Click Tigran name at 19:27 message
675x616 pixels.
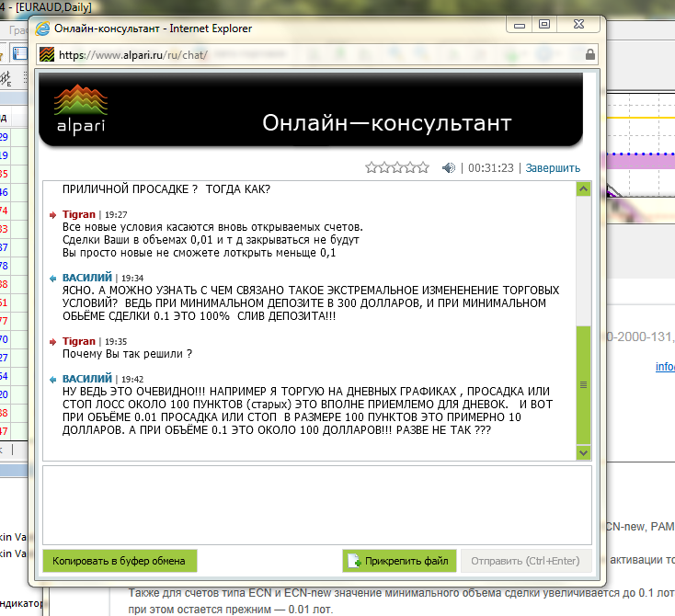79,214
